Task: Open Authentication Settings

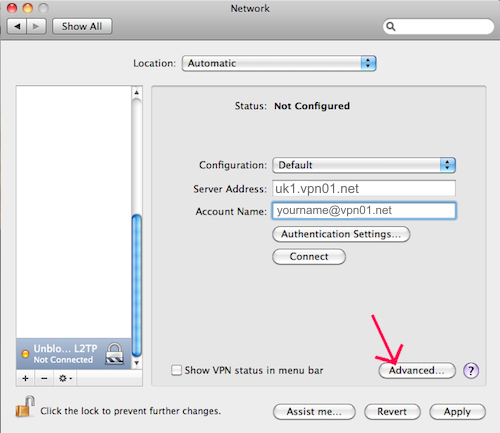Action: click(x=341, y=234)
